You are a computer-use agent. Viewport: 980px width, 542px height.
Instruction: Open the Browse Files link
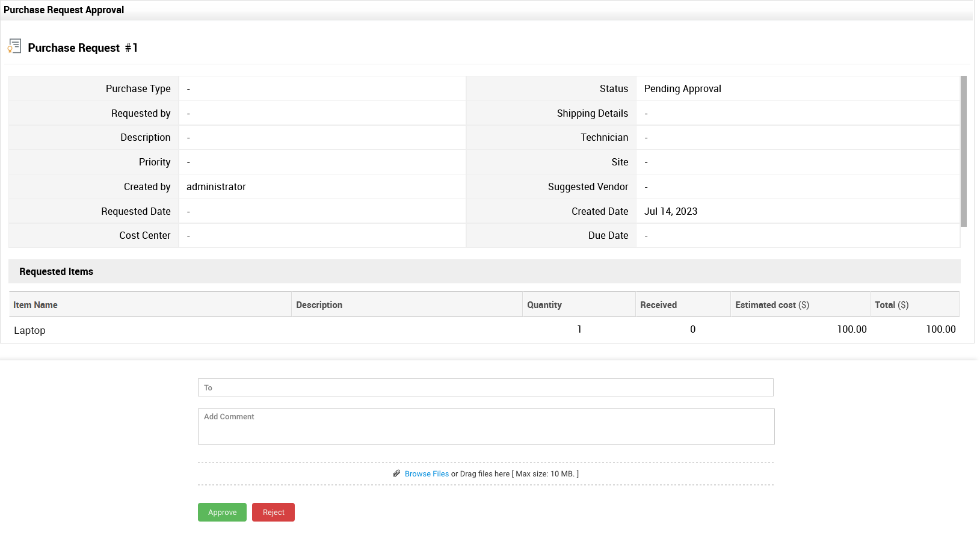(x=427, y=474)
